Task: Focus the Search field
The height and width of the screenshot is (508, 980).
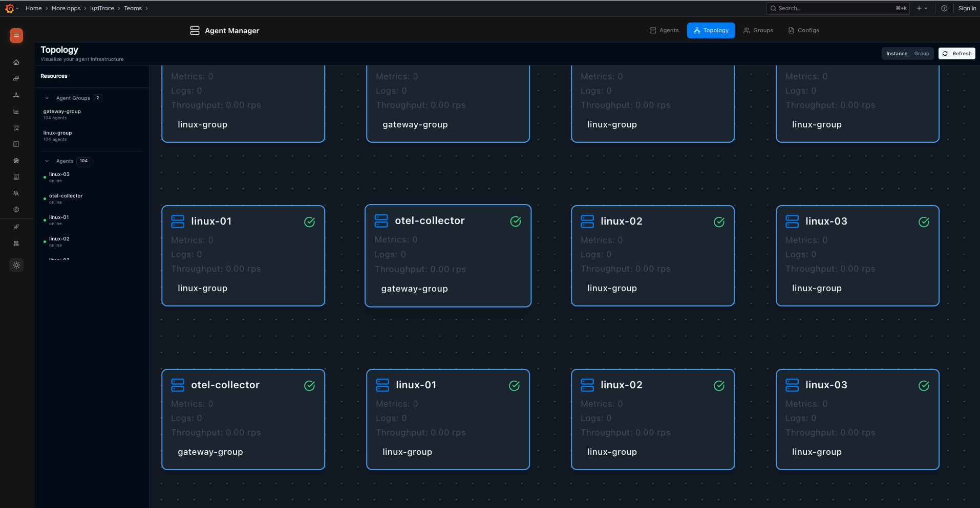Action: pyautogui.click(x=838, y=8)
